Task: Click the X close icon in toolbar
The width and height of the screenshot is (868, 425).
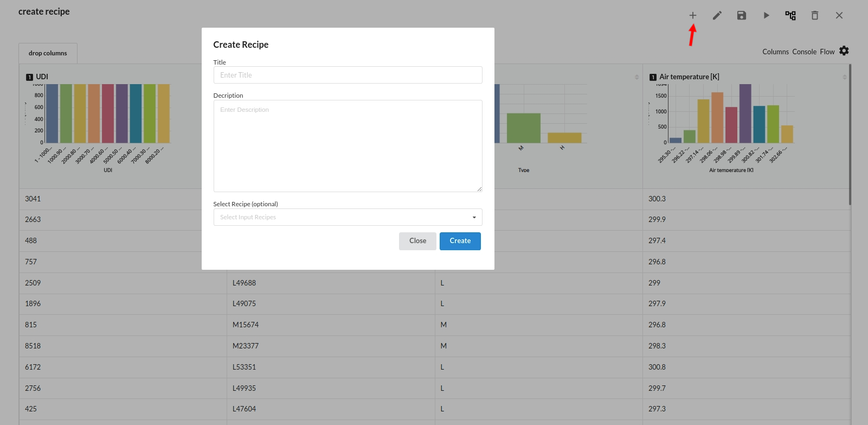Action: click(839, 15)
